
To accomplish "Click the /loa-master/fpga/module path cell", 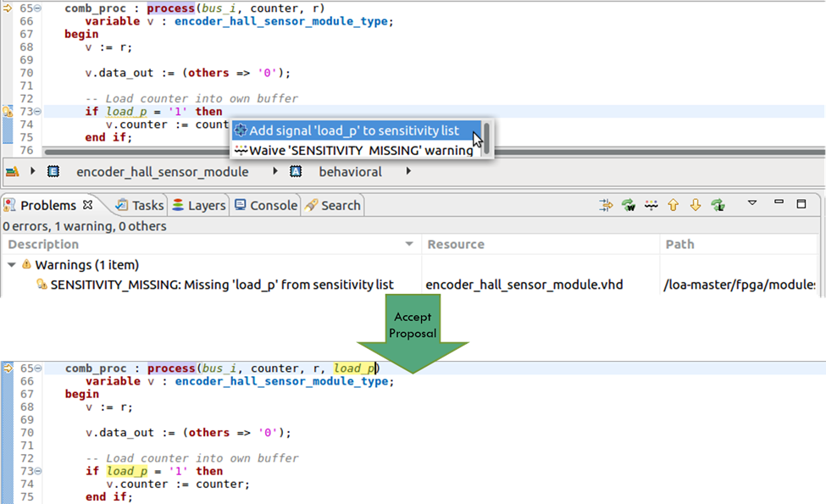I will click(739, 285).
